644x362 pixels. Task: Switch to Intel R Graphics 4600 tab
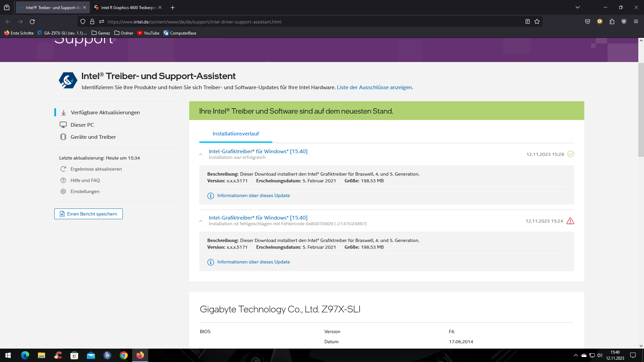pyautogui.click(x=128, y=7)
